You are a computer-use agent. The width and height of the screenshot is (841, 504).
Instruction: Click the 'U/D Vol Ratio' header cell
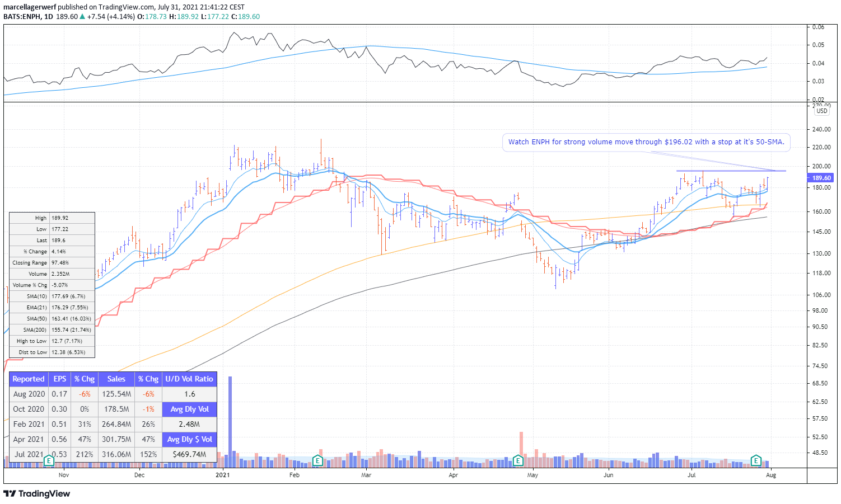pos(189,379)
